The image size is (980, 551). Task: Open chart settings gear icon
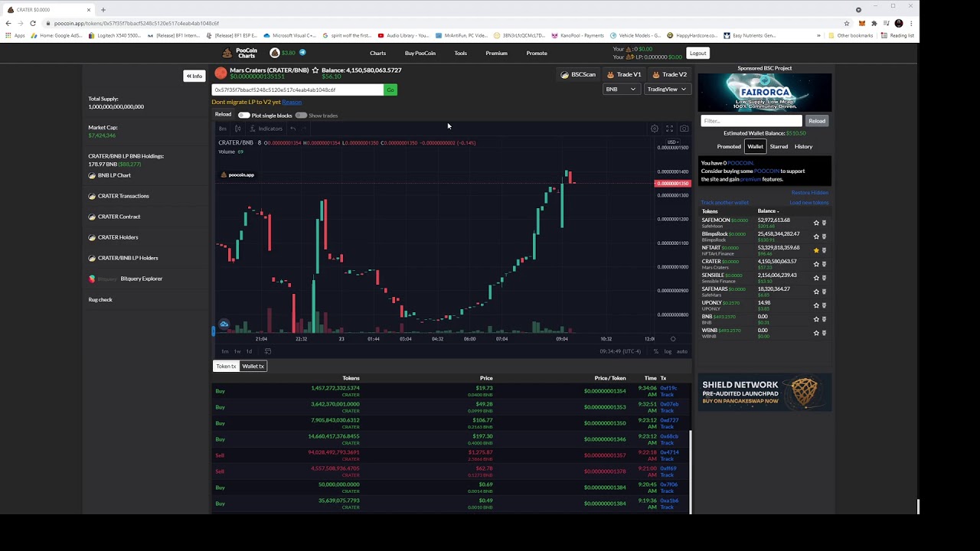pos(655,129)
